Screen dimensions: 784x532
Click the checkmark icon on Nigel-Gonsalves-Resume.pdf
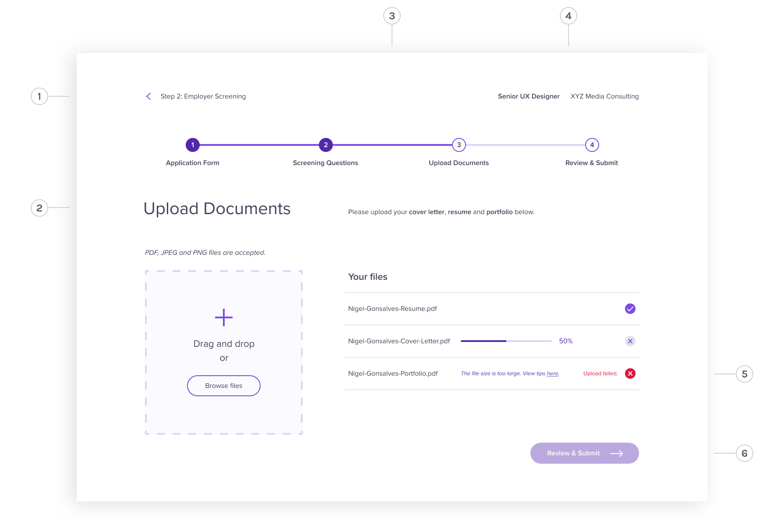630,309
